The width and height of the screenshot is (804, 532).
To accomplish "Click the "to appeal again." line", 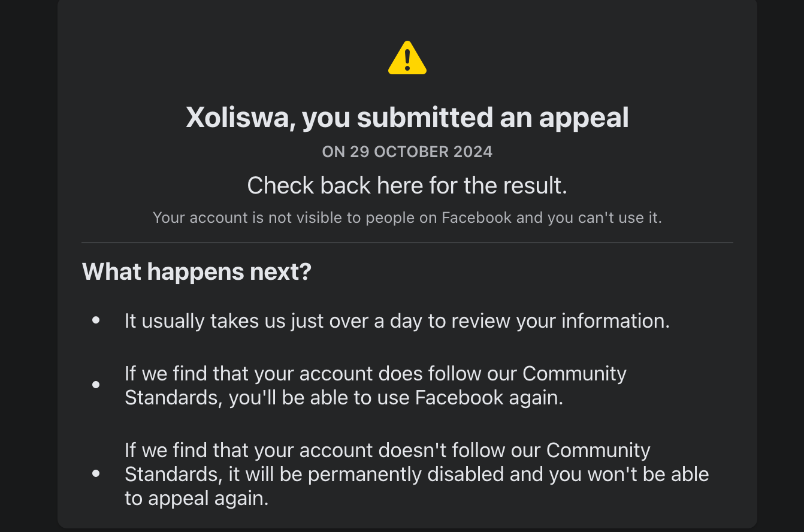I will tap(197, 498).
